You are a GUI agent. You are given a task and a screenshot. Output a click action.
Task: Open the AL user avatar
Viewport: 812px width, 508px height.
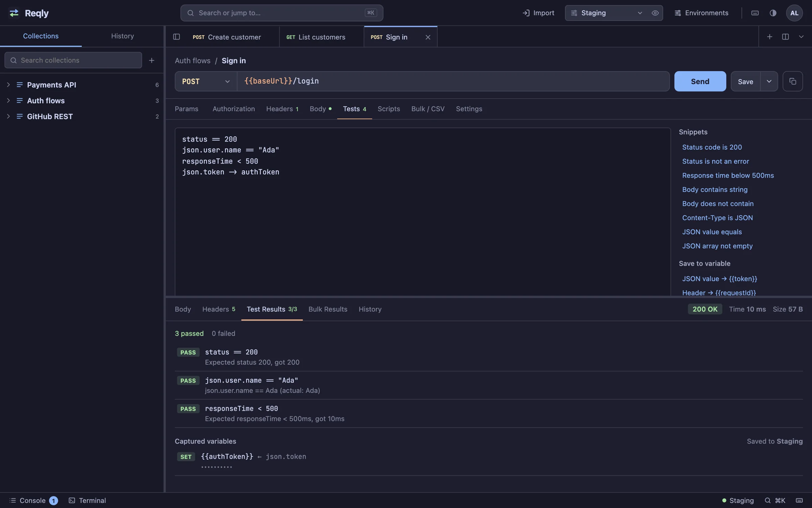coord(794,13)
